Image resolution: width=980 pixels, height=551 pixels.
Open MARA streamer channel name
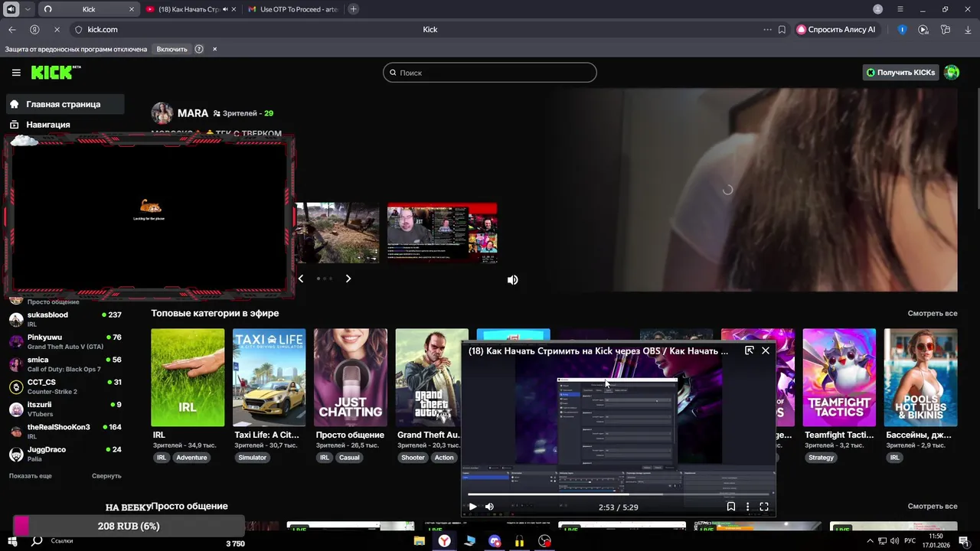(x=193, y=113)
